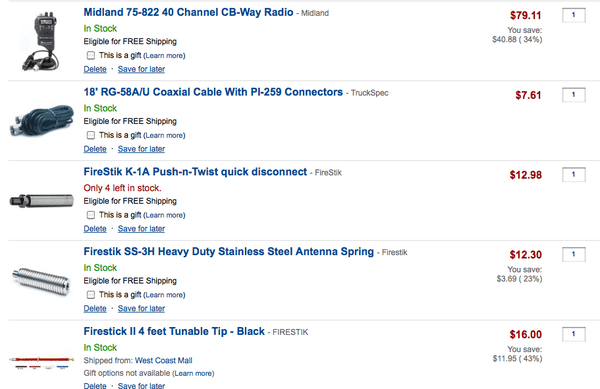Check gift box for RG-58A/U coaxial cable

coord(91,135)
